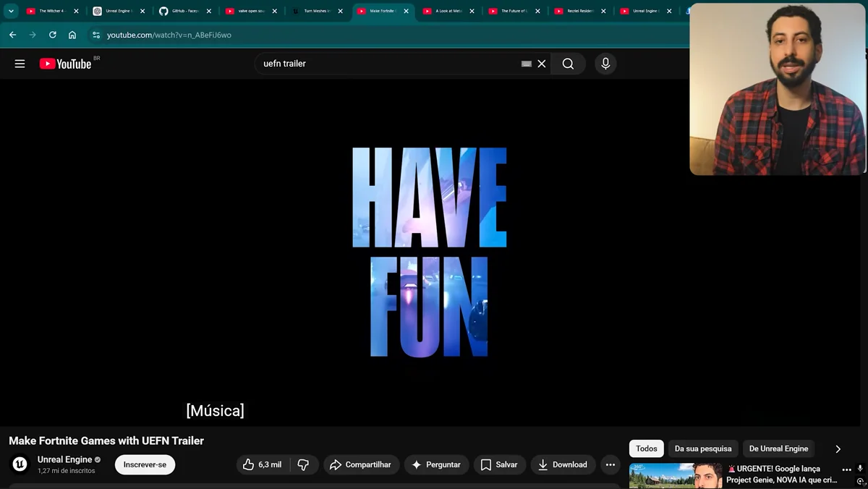Image resolution: width=868 pixels, height=489 pixels.
Task: Close the A Look at Meta tab
Action: click(x=472, y=11)
